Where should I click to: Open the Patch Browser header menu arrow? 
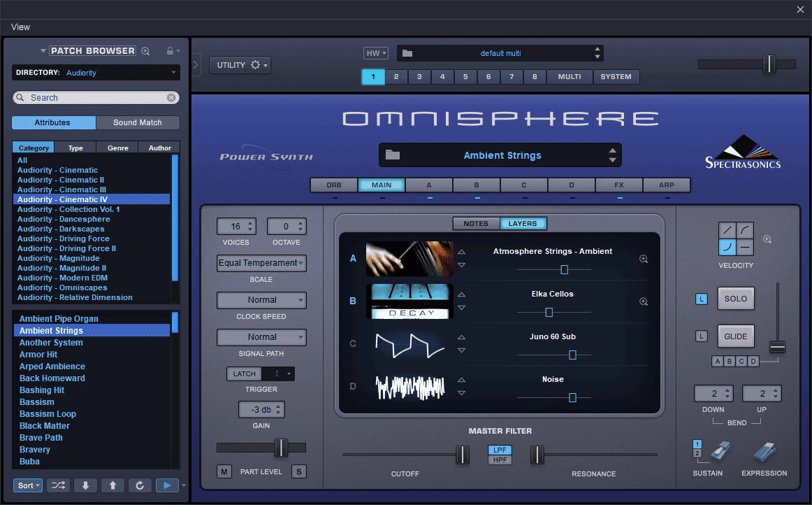[43, 51]
